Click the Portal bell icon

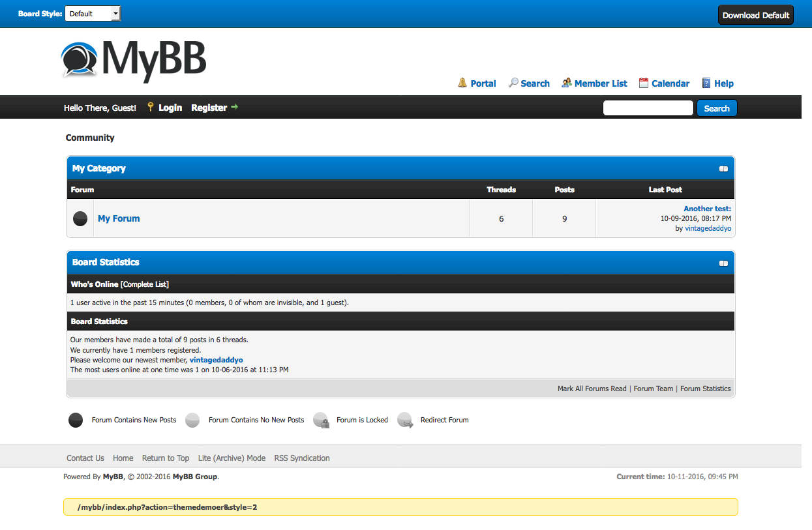[x=462, y=83]
